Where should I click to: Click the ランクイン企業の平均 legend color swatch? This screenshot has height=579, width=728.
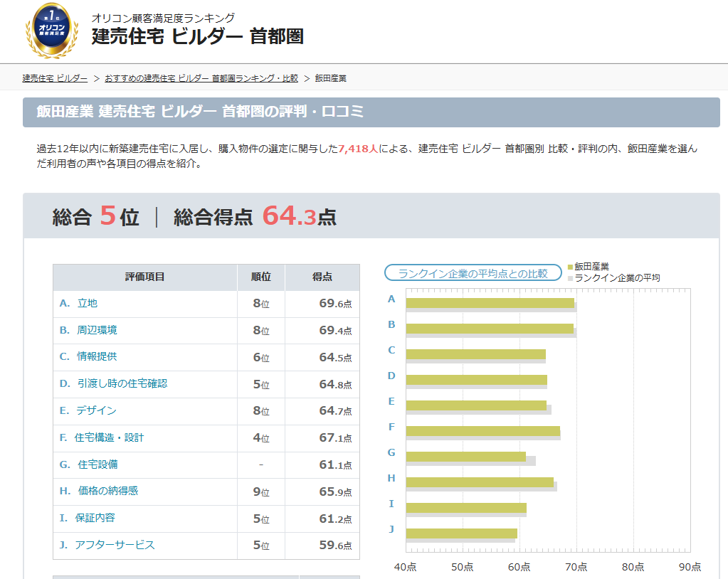pyautogui.click(x=570, y=278)
